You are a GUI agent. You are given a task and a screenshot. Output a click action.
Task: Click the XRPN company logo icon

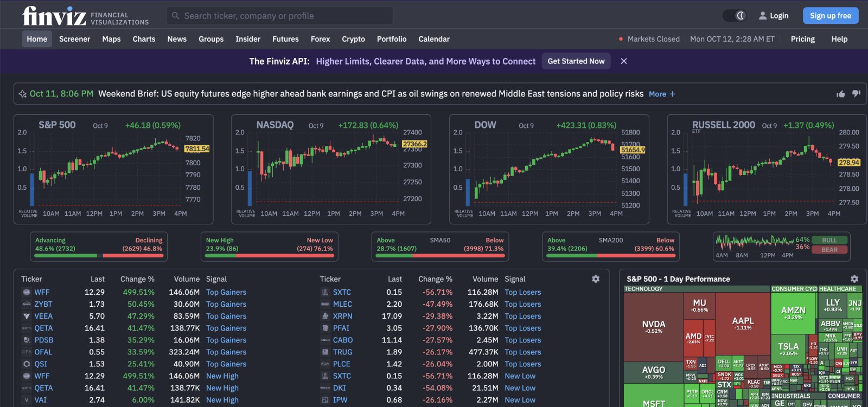click(x=325, y=316)
